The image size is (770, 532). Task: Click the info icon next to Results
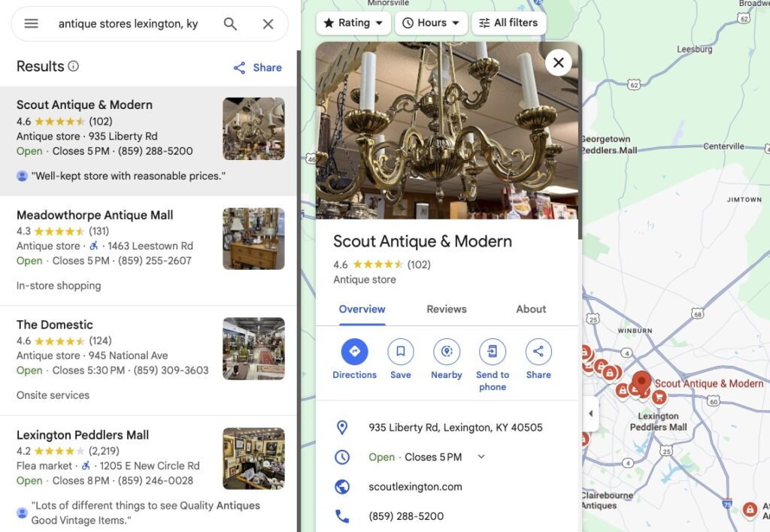click(73, 66)
